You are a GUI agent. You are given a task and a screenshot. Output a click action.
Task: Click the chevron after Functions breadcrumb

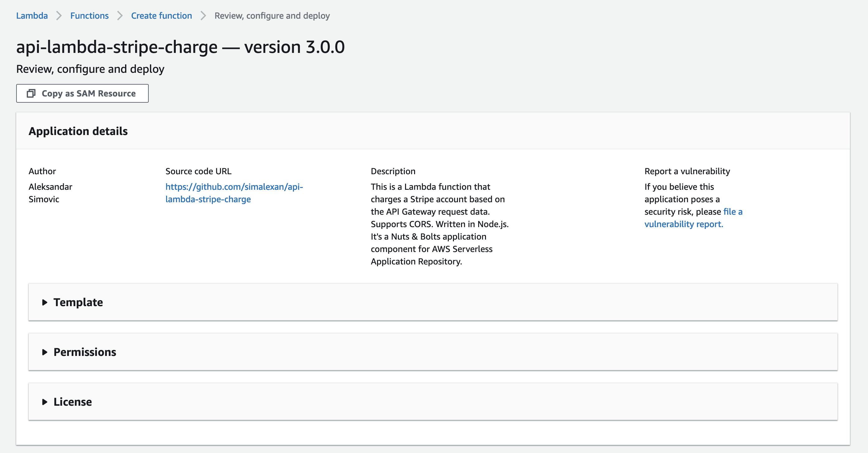click(120, 16)
